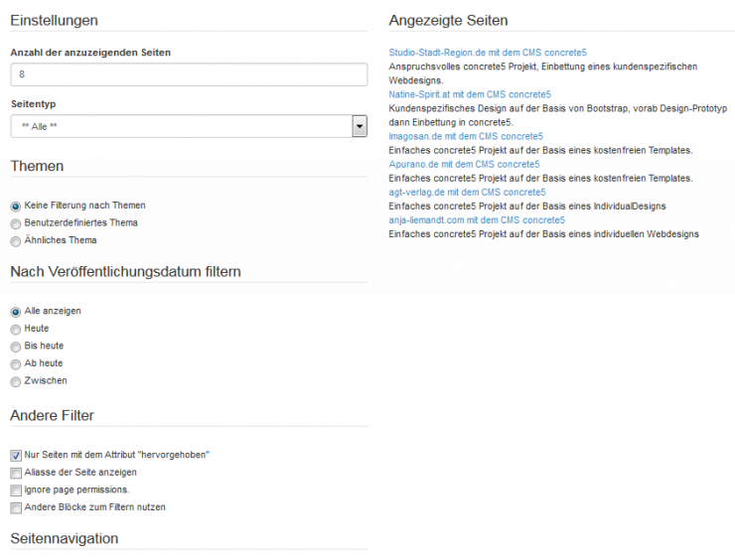Click the Imagosan.de mit dem CMS link
This screenshot has height=560, width=735.
pyautogui.click(x=466, y=136)
